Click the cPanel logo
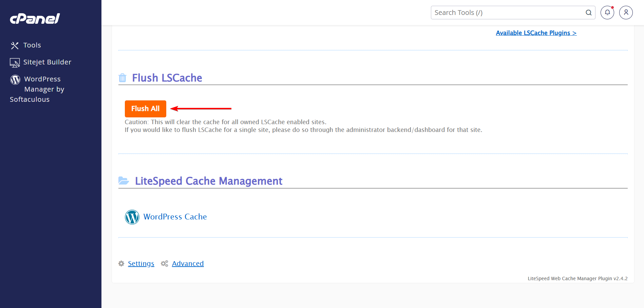This screenshot has width=644, height=308. coord(35,18)
